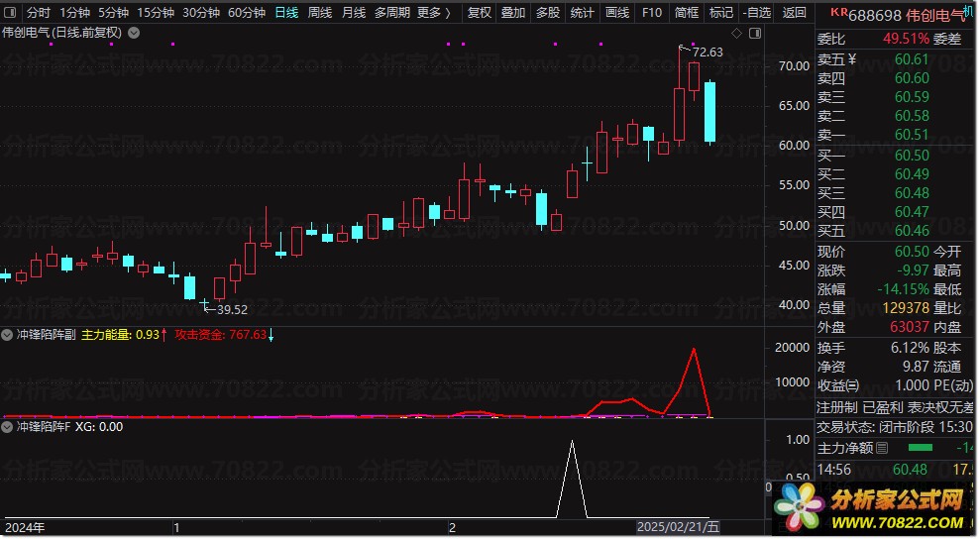
Task: Click the 外盘 value 63037
Action: (910, 327)
